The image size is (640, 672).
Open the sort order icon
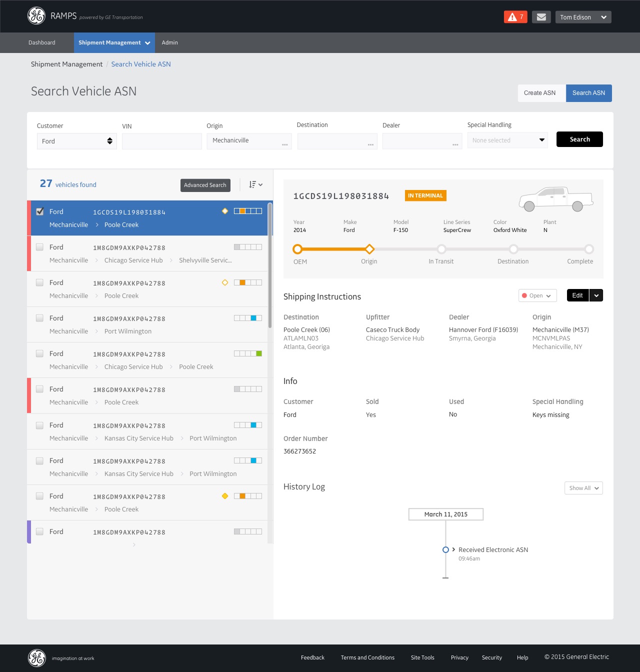(x=255, y=184)
